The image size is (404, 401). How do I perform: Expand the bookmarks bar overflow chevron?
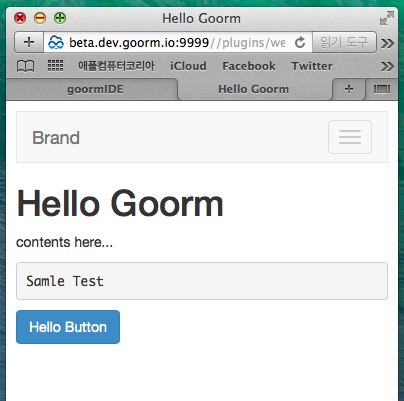[388, 66]
